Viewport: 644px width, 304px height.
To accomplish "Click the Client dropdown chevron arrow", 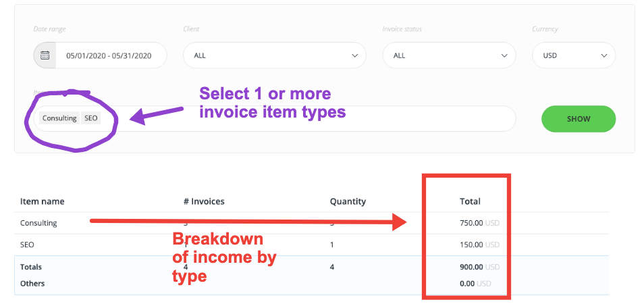I will tap(355, 56).
